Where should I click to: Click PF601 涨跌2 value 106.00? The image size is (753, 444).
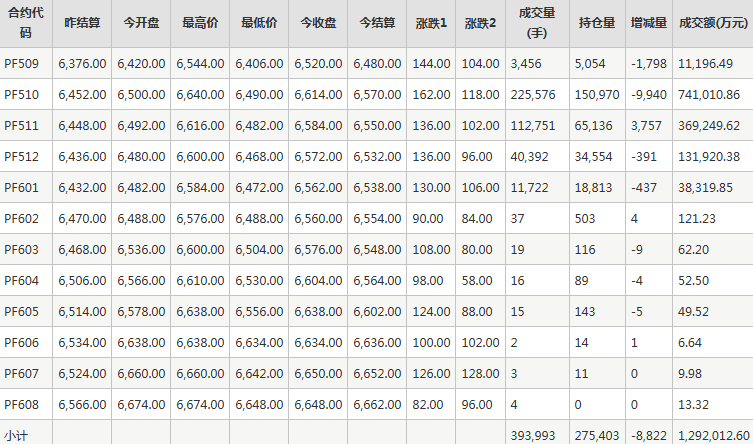coord(480,187)
